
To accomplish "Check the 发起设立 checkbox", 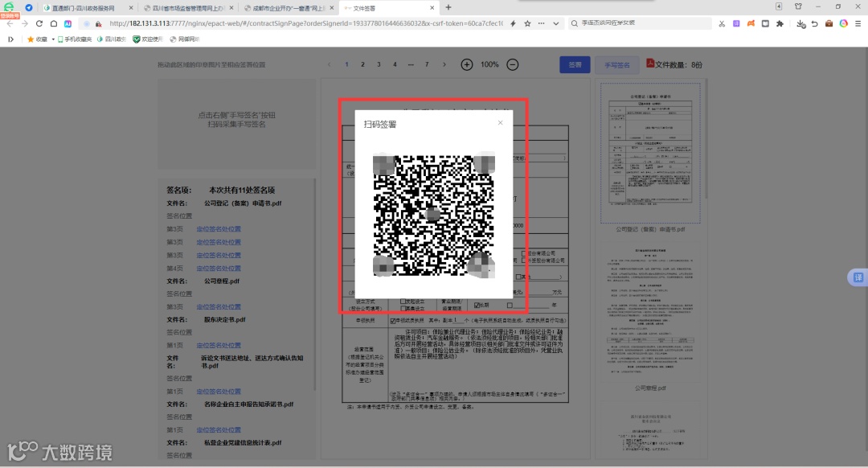I will pos(403,302).
